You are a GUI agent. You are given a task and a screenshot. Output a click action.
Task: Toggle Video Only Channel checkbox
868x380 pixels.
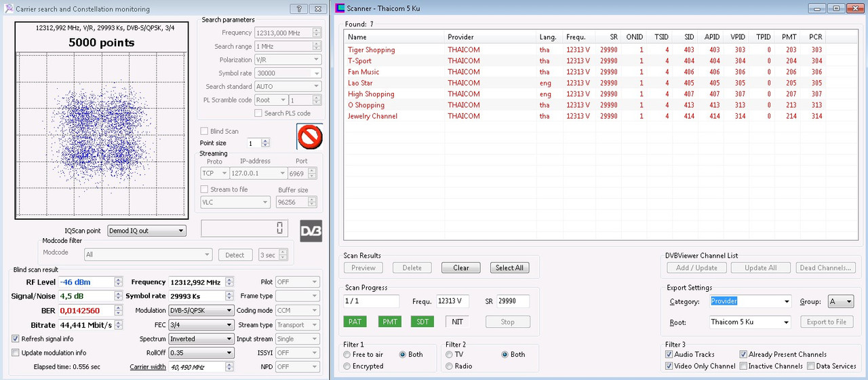[x=669, y=366]
